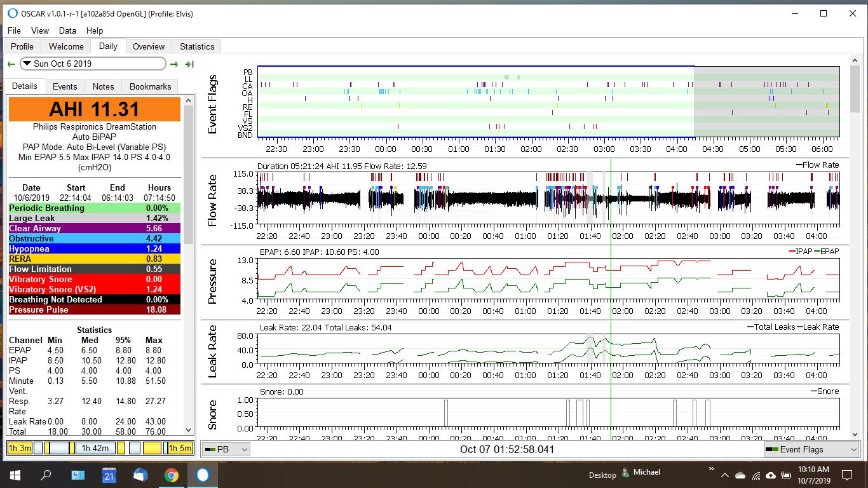Click the Desktop toolbar label in taskbar
The width and height of the screenshot is (868, 488).
602,475
